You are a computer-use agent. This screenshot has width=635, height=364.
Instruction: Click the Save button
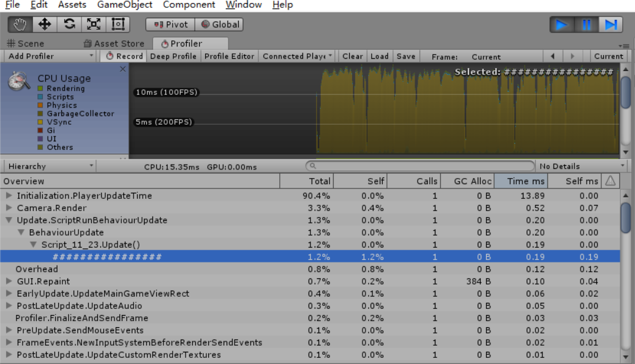[406, 56]
